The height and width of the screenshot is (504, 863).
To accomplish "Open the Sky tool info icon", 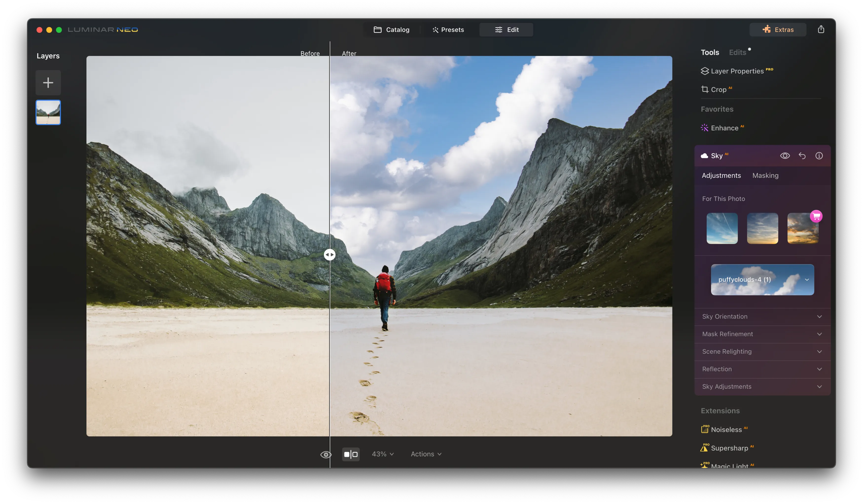I will [819, 156].
